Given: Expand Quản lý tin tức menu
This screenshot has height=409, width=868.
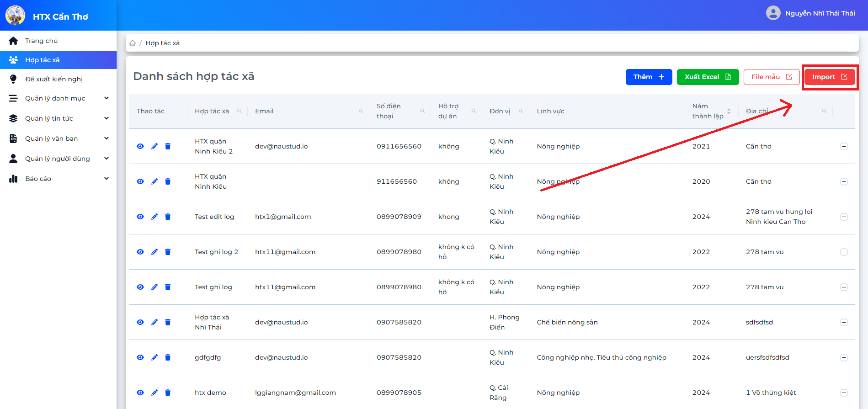Looking at the screenshot, I should [x=59, y=118].
